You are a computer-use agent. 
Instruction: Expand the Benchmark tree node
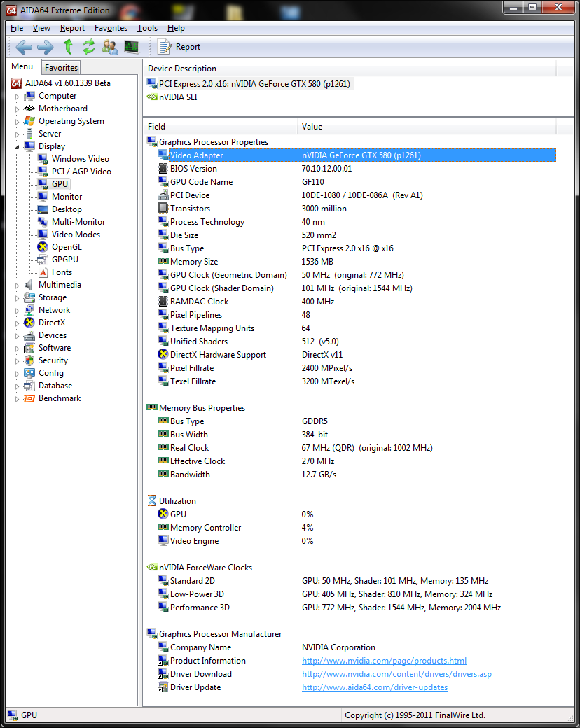click(18, 399)
